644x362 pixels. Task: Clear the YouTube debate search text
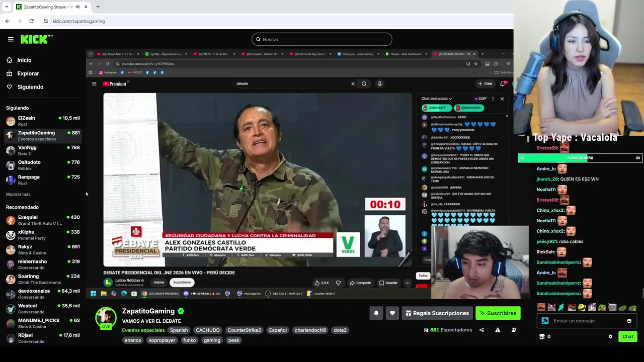pos(353,83)
